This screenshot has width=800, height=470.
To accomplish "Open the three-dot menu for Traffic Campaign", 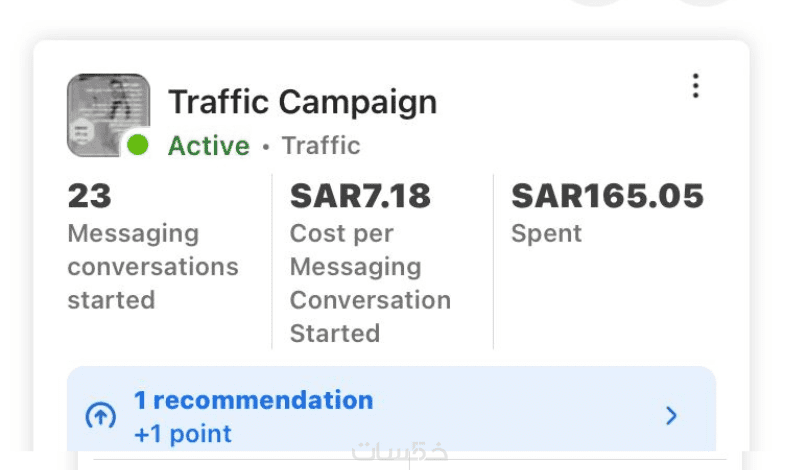I will 696,86.
